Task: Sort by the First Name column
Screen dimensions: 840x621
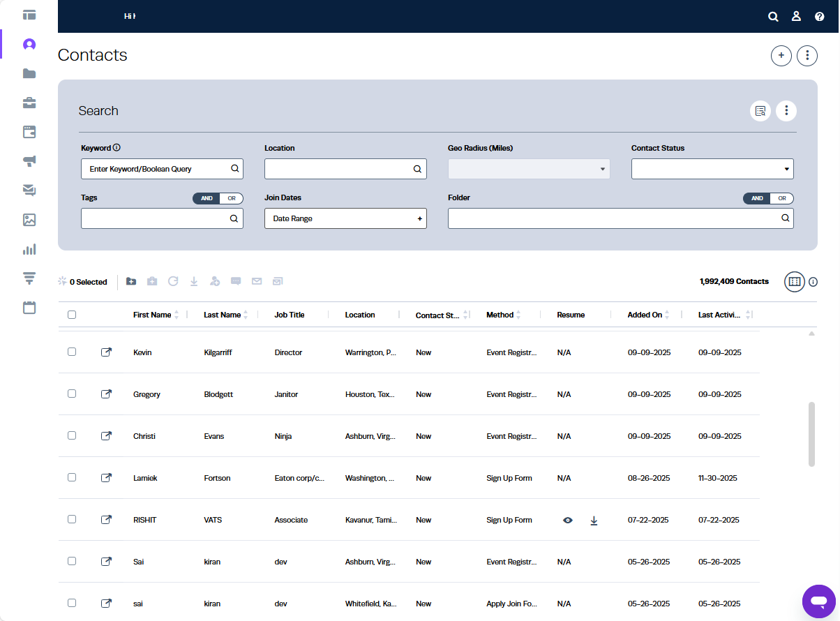Action: click(x=152, y=315)
